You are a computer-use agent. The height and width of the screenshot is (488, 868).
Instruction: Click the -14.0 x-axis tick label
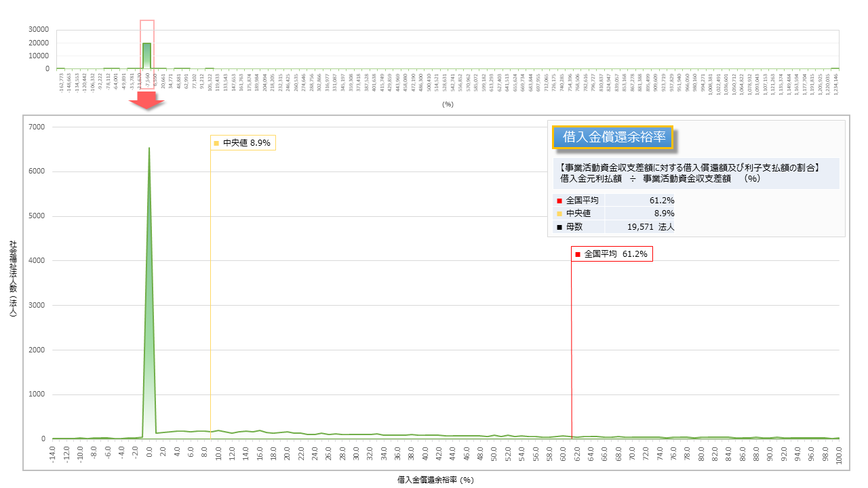pyautogui.click(x=53, y=455)
